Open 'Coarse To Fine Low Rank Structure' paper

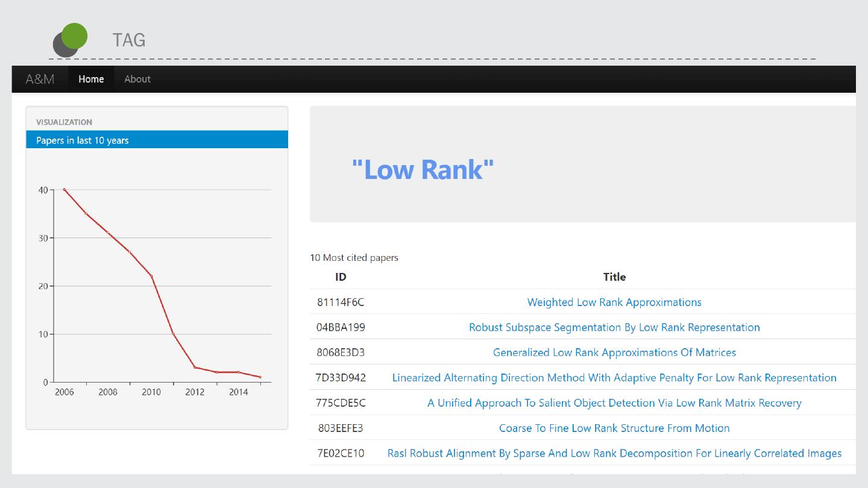(x=614, y=428)
